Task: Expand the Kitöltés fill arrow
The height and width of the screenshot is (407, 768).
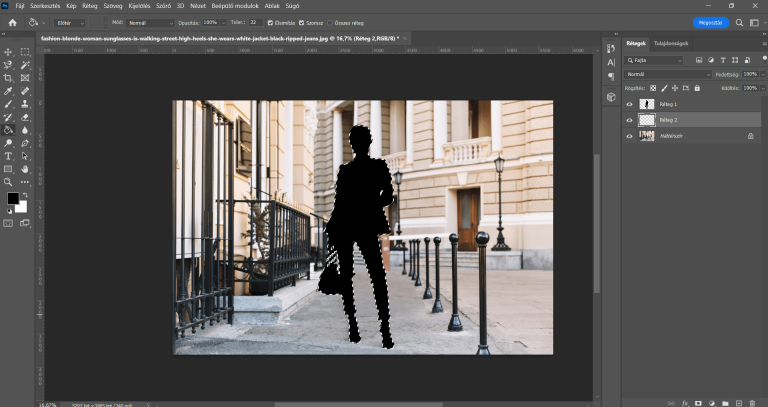Action: click(763, 88)
